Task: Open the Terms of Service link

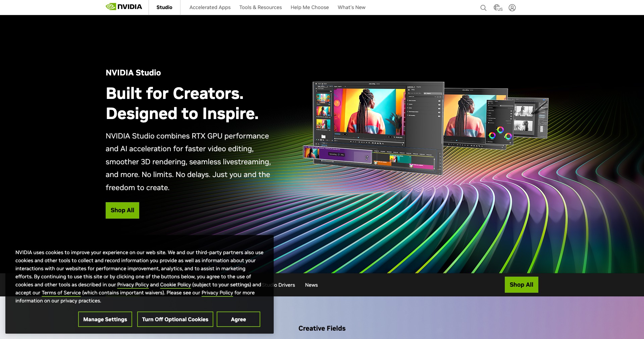Action: (x=61, y=293)
